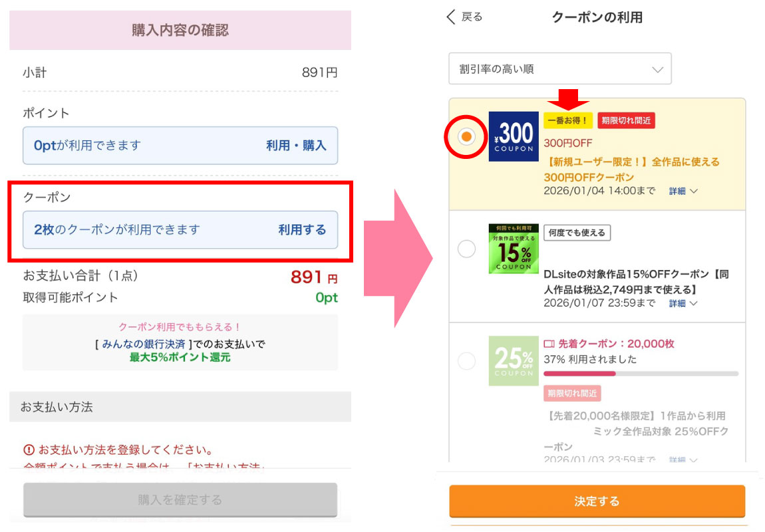Click the お支払い方法 section header
This screenshot has width=765, height=532.
pos(180,407)
